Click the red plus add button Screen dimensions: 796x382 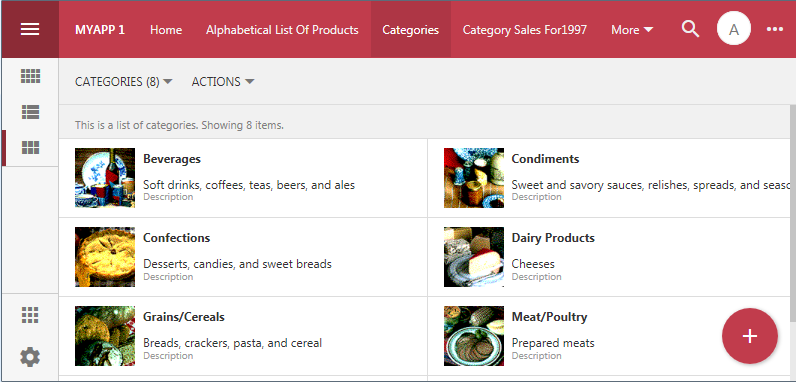coord(749,336)
